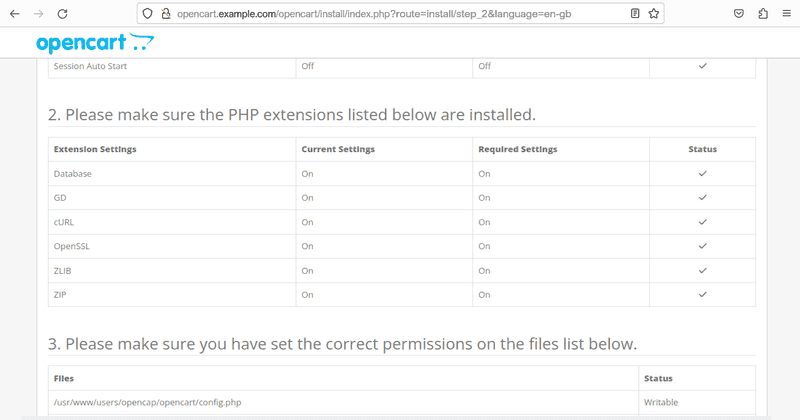Open the shield tracking protection icon
This screenshot has height=420, width=800.
coord(147,14)
